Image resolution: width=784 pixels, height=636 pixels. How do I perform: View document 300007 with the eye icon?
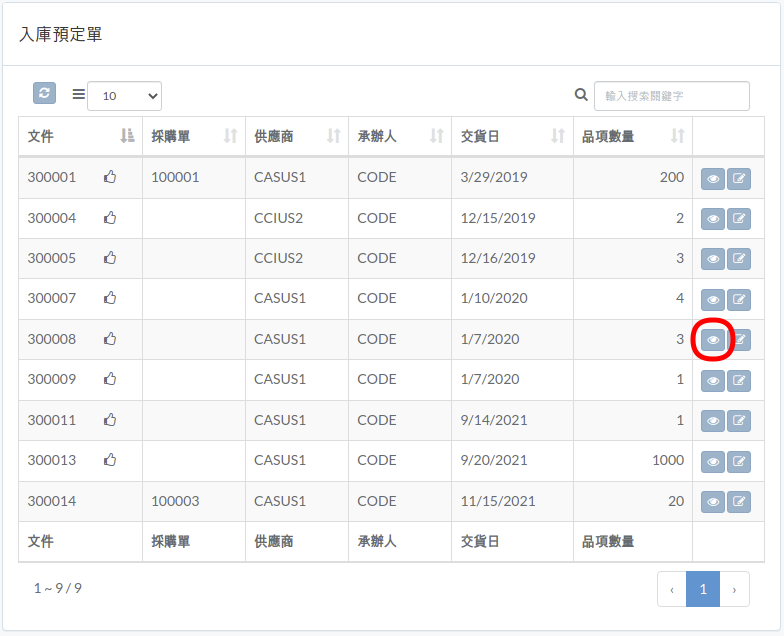pos(713,300)
